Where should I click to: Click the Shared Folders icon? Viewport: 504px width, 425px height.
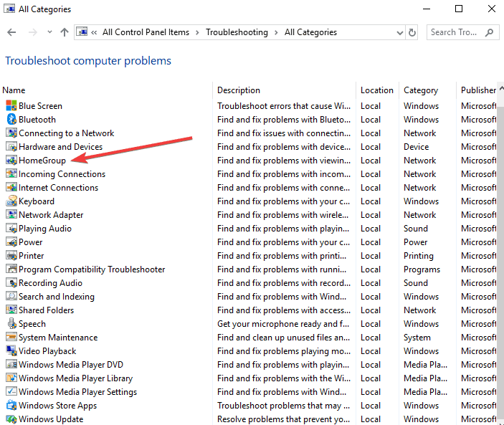pyautogui.click(x=11, y=310)
